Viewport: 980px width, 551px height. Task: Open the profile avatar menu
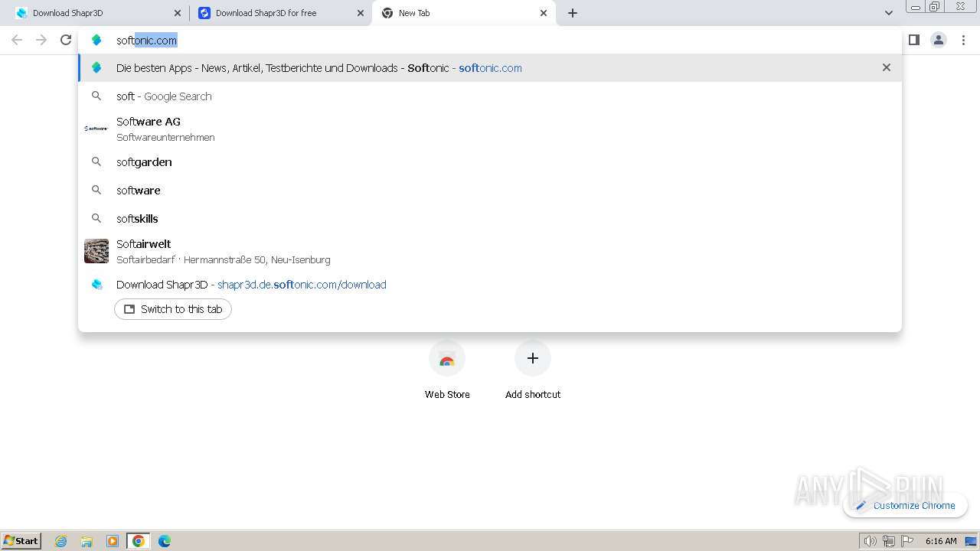[x=939, y=40]
